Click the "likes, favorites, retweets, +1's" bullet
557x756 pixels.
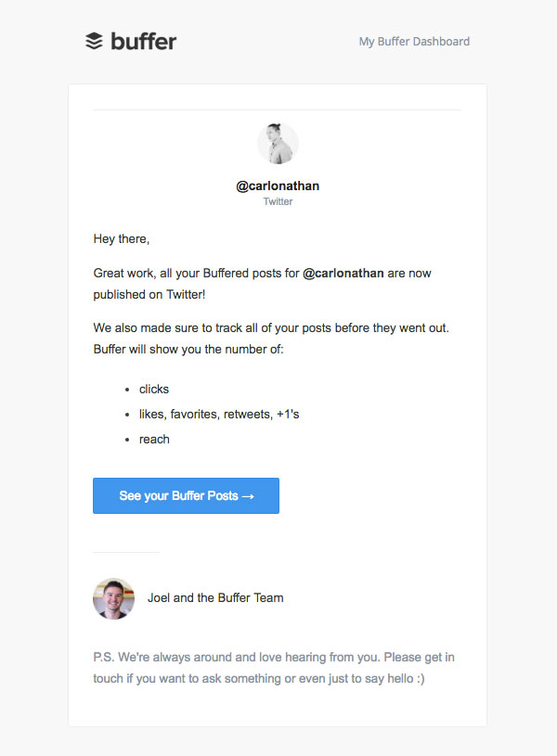point(219,414)
